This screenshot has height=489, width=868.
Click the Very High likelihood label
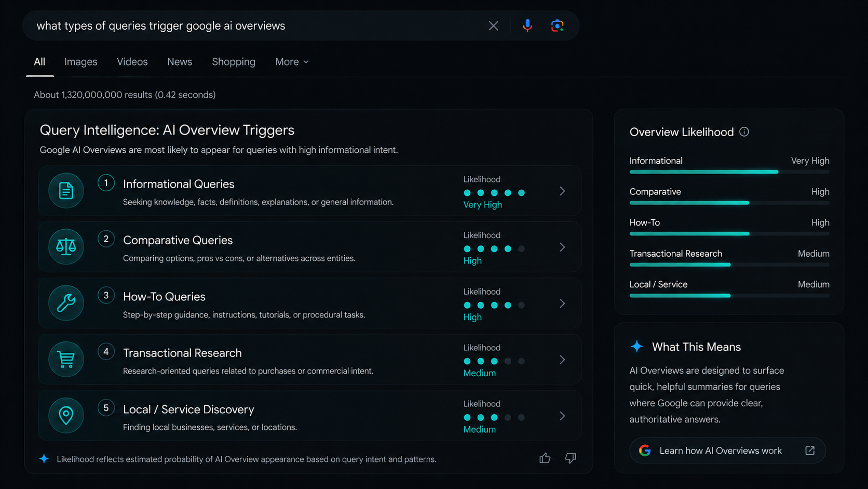click(482, 205)
